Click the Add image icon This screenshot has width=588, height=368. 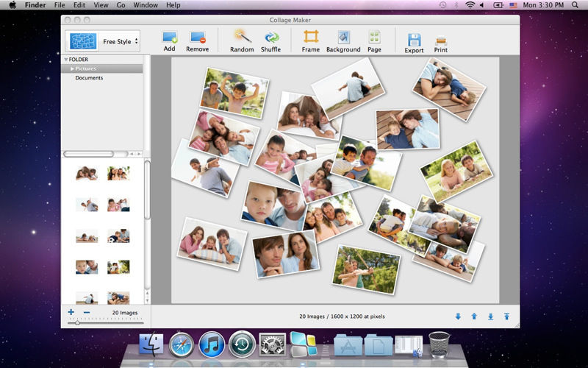170,38
